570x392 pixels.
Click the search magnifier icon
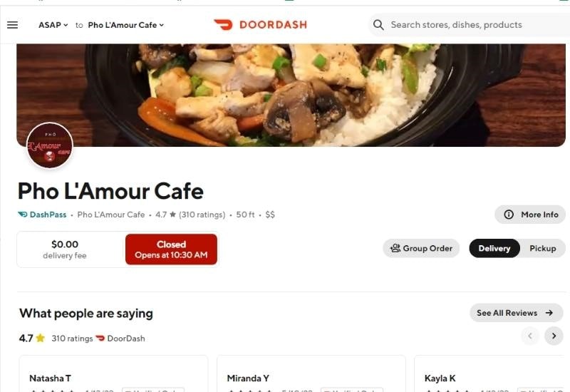coord(378,25)
